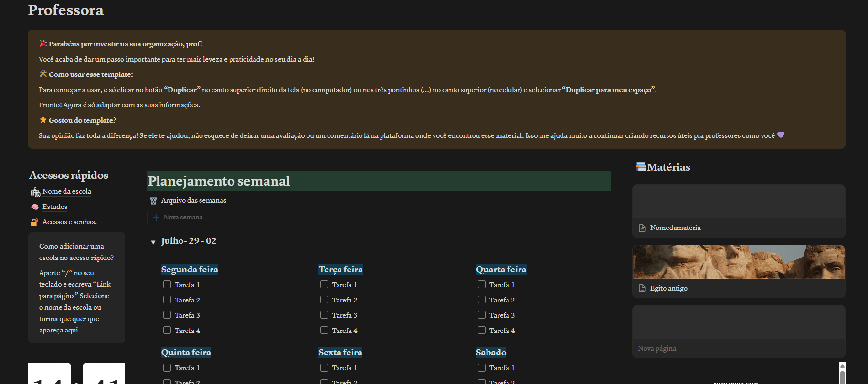Screen dimensions: 868x384
Task: Check Tarefa 1 under Segunda feira
Action: click(x=167, y=285)
